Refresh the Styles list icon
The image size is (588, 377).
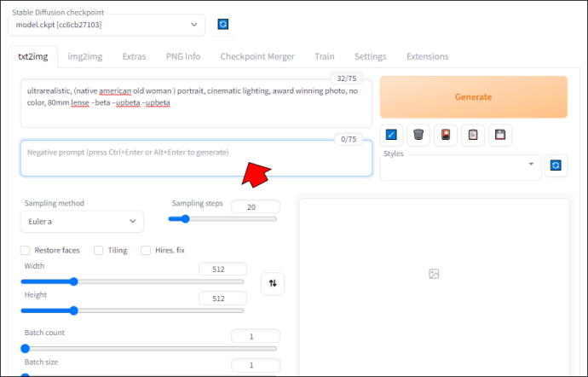[556, 165]
